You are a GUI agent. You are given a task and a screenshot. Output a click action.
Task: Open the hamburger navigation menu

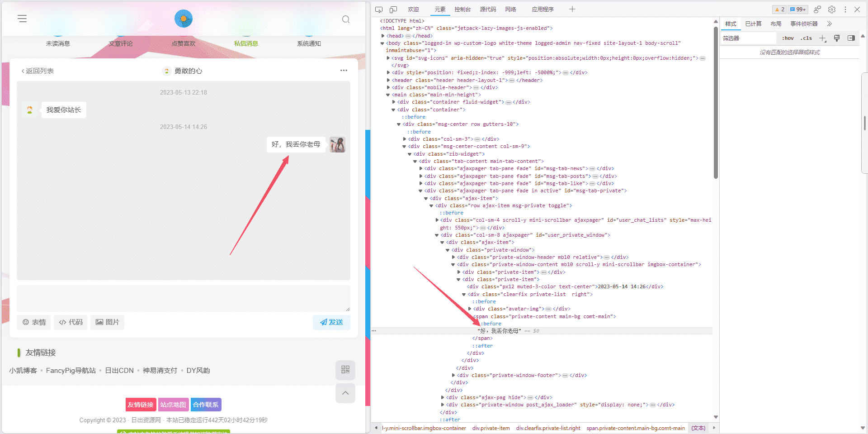pyautogui.click(x=22, y=19)
